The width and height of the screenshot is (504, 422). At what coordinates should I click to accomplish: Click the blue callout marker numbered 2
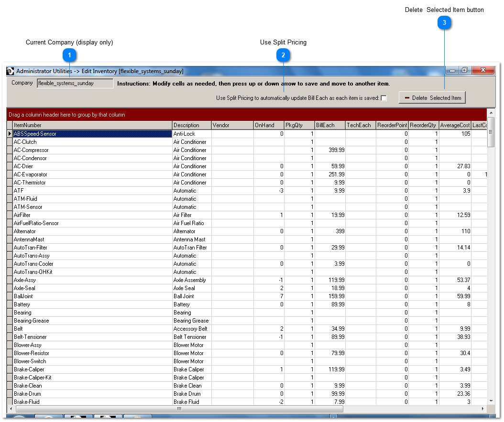(283, 55)
